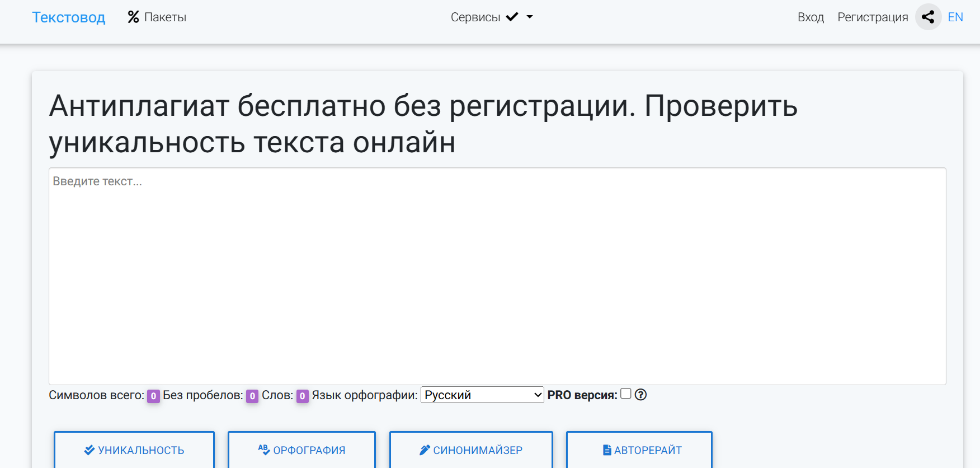This screenshot has width=980, height=468.
Task: Click the total characters count badge
Action: (x=153, y=396)
